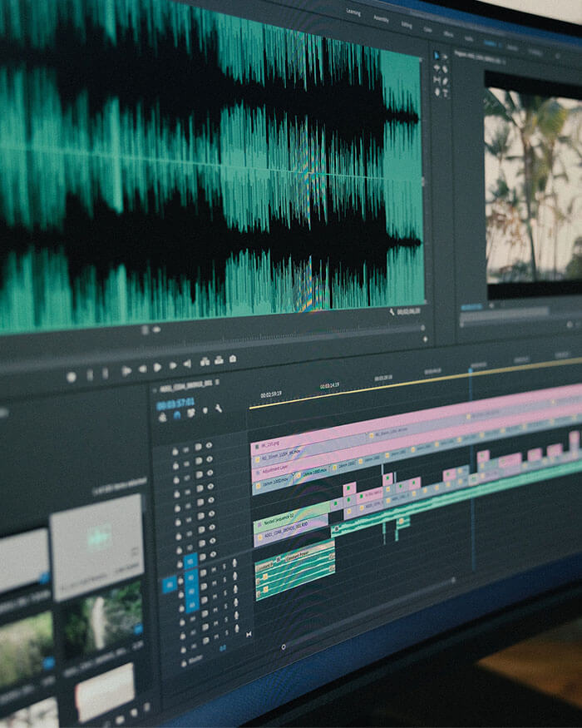Click the Drag Video Only icon under waveform
The width and height of the screenshot is (582, 728).
click(145, 330)
